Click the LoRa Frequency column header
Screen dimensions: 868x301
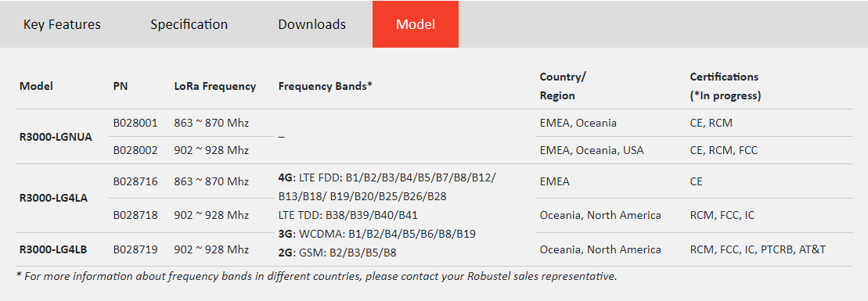215,86
